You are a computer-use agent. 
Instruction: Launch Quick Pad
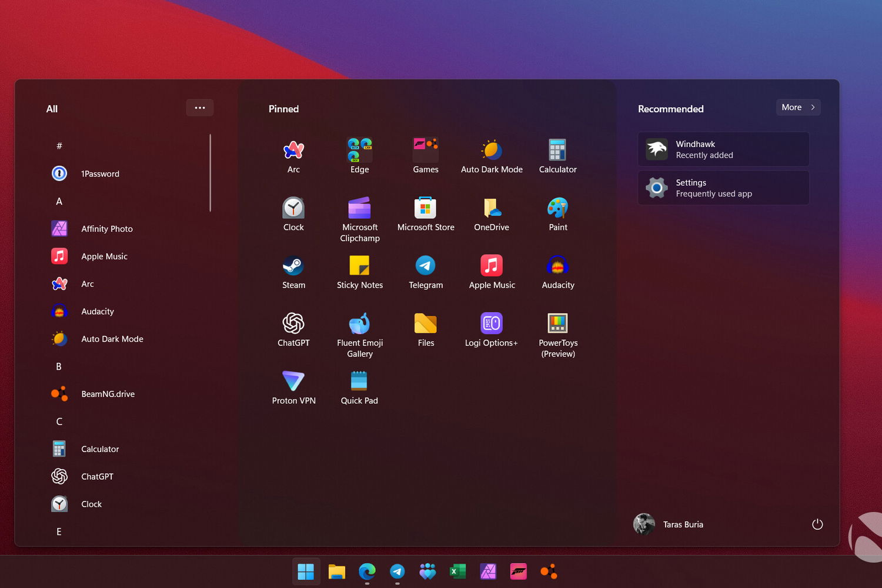coord(360,387)
